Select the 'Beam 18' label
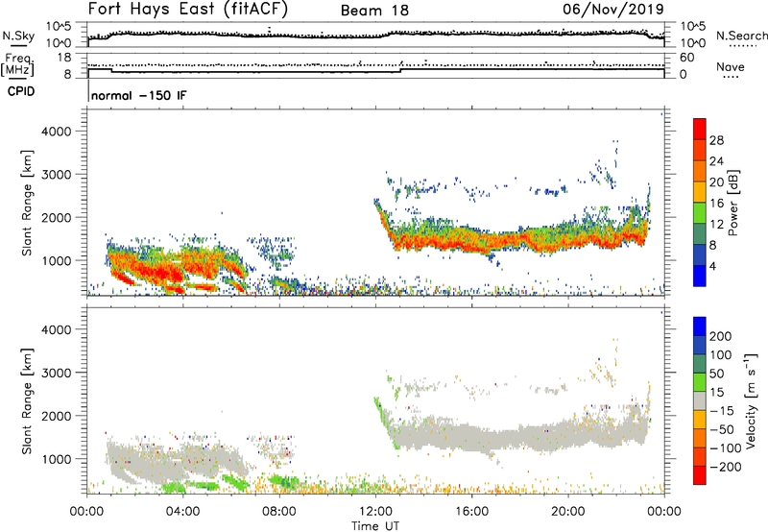This screenshot has height=532, width=768. (374, 11)
